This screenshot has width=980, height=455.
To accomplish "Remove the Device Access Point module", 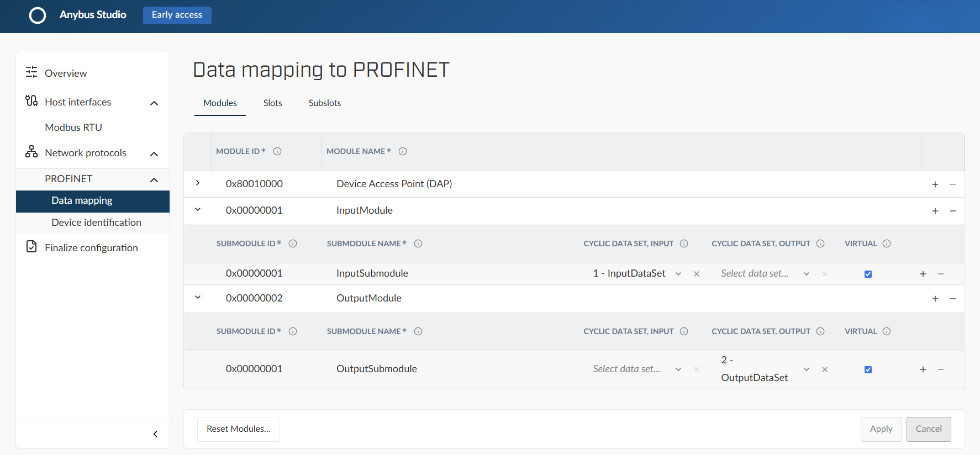I will coord(953,184).
